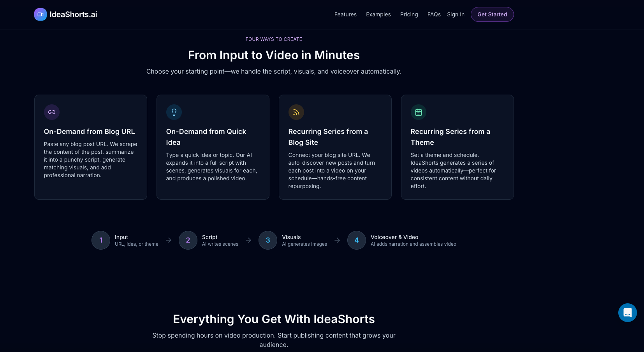
Task: Click the lightbulb icon on the Quick Idea card
Action: (174, 112)
